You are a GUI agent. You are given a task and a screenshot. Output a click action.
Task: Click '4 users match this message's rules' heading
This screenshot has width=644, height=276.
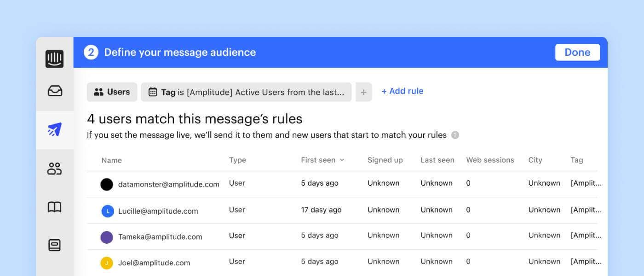[195, 119]
